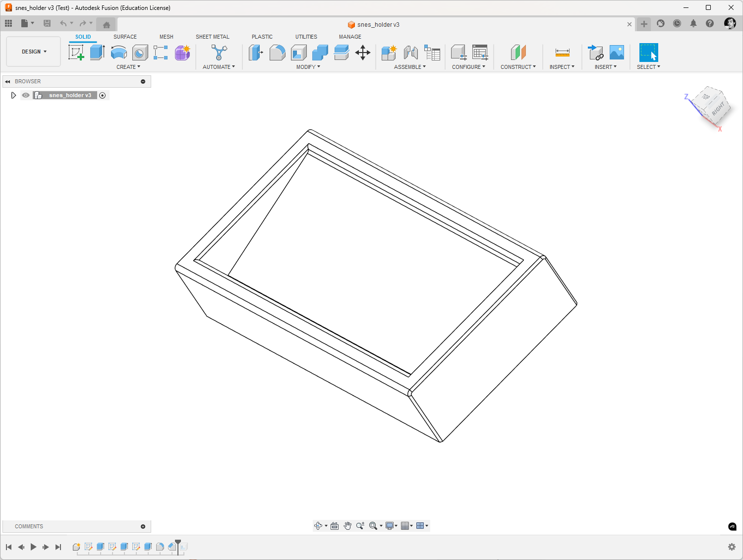Click the ViewCube orientation control
Viewport: 743px width, 560px height.
[712, 106]
